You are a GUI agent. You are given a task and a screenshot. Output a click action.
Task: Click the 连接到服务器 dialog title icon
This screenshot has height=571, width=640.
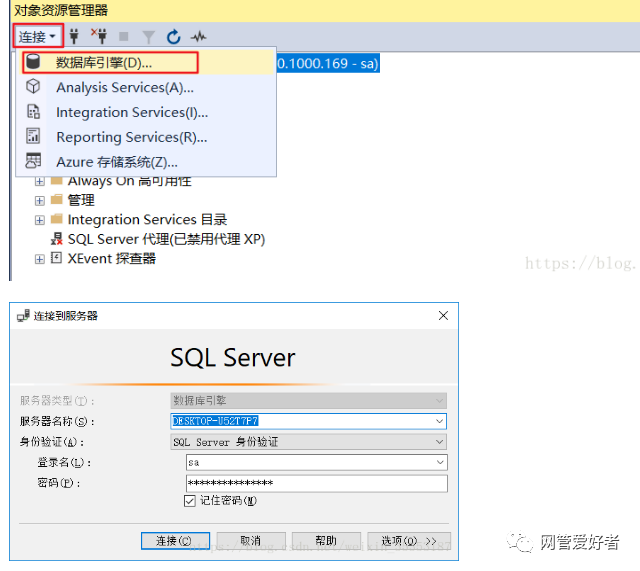[23, 315]
